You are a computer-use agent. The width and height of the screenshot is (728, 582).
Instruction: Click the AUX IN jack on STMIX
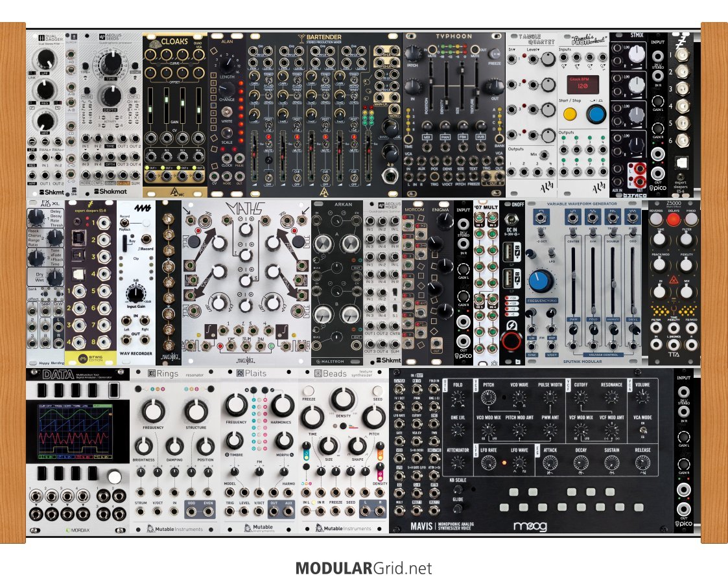616,181
